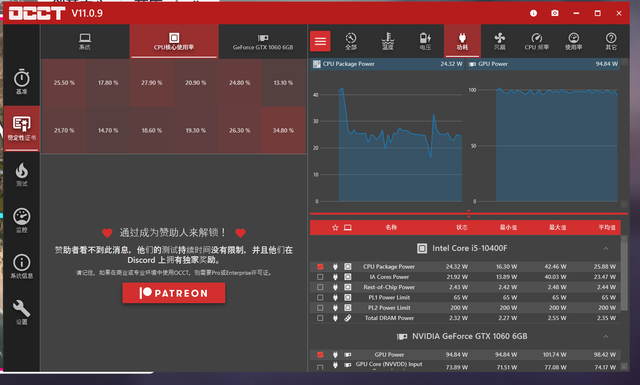Switch to the GeForce GTX 1060 6GB tab
The height and width of the screenshot is (385, 640).
(263, 41)
